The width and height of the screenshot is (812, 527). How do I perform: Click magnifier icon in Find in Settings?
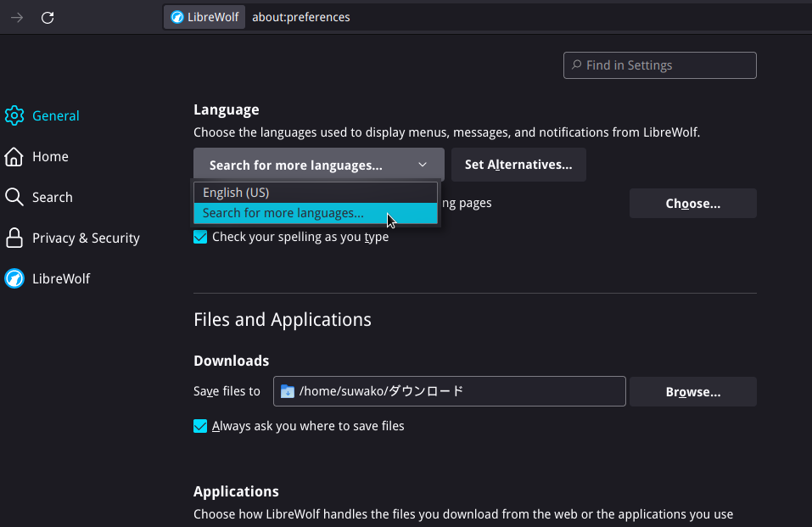[x=576, y=64]
